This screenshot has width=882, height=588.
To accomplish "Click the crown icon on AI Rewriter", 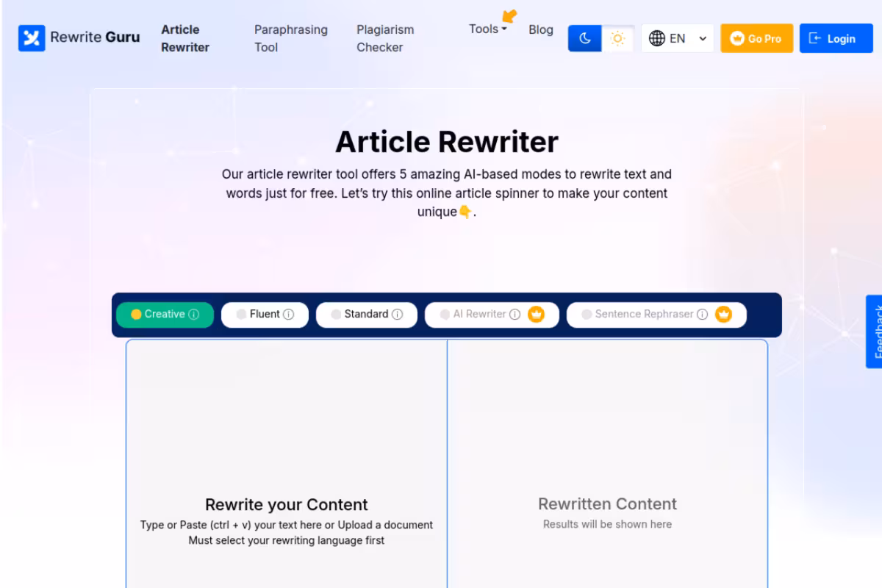I will 537,315.
